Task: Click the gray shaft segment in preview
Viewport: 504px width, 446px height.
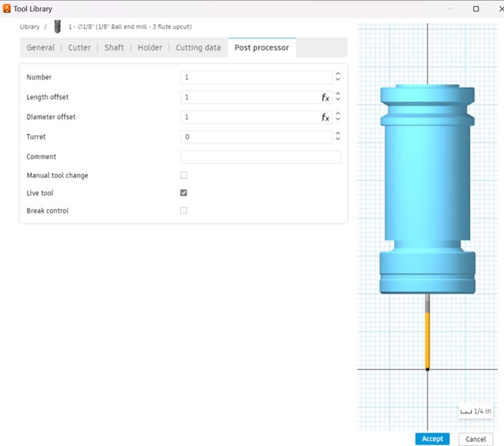Action: click(427, 303)
